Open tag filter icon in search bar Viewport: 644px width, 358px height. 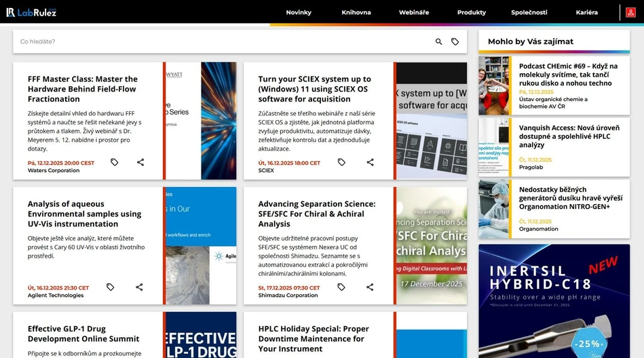coord(455,42)
